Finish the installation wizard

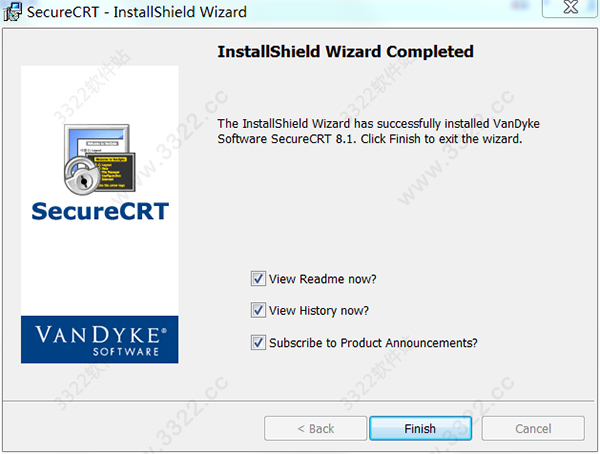420,428
